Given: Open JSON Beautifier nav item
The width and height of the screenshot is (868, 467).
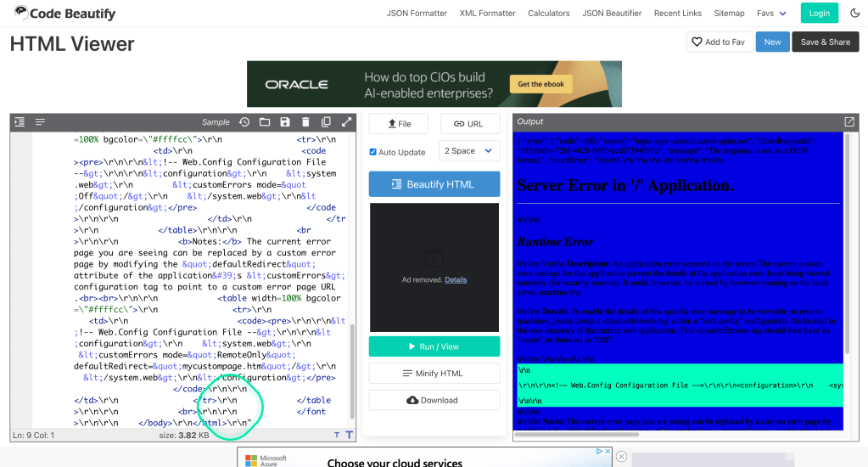Looking at the screenshot, I should click(x=612, y=14).
